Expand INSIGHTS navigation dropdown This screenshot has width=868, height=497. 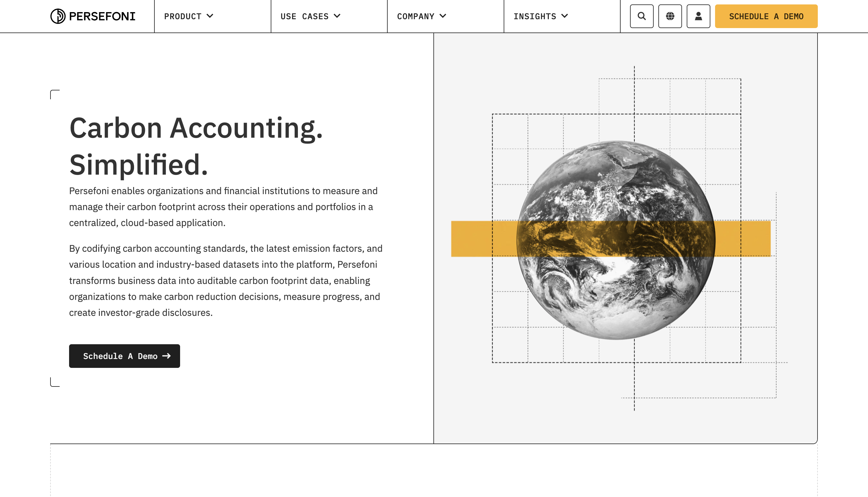click(x=540, y=16)
